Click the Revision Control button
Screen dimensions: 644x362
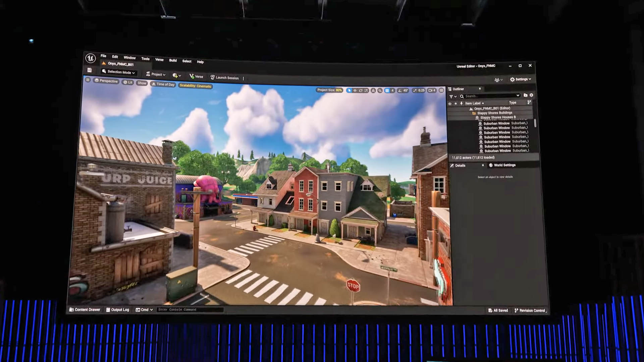tap(530, 310)
